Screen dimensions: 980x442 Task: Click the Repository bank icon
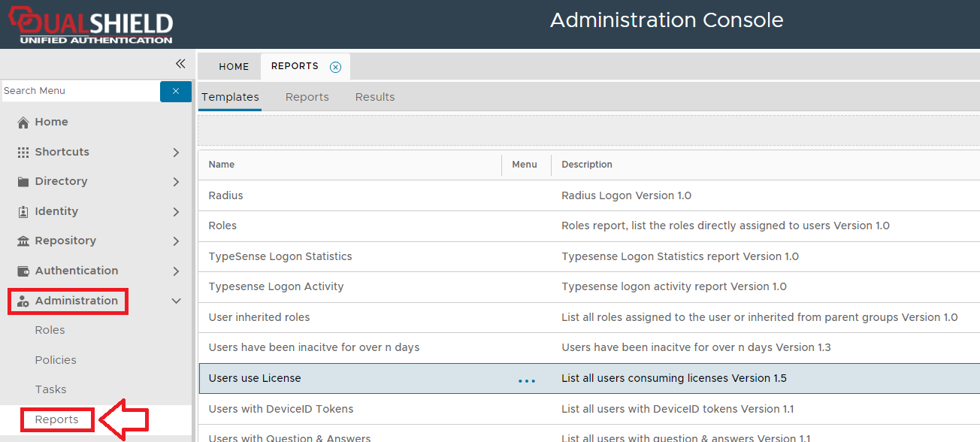coord(23,241)
